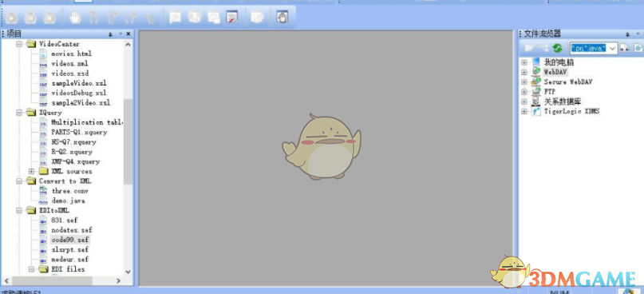This screenshot has width=644, height=294.
Task: Click project tree scroll-down arrow
Action: pyautogui.click(x=128, y=272)
